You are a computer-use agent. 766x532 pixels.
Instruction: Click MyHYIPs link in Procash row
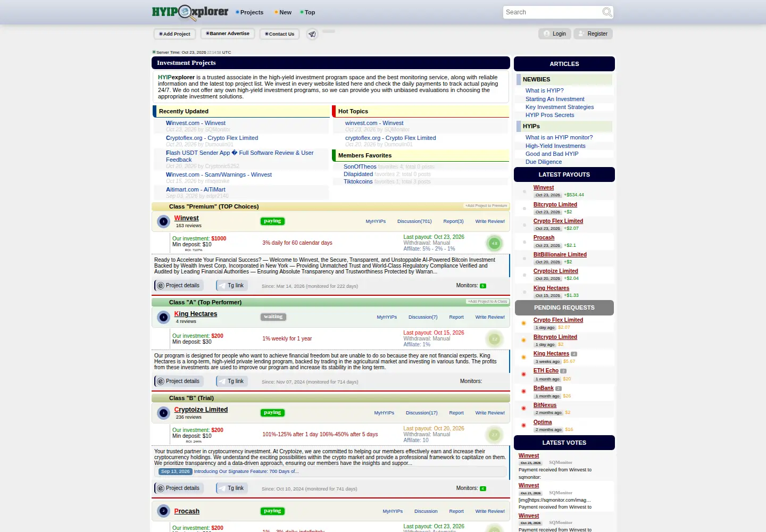click(393, 511)
